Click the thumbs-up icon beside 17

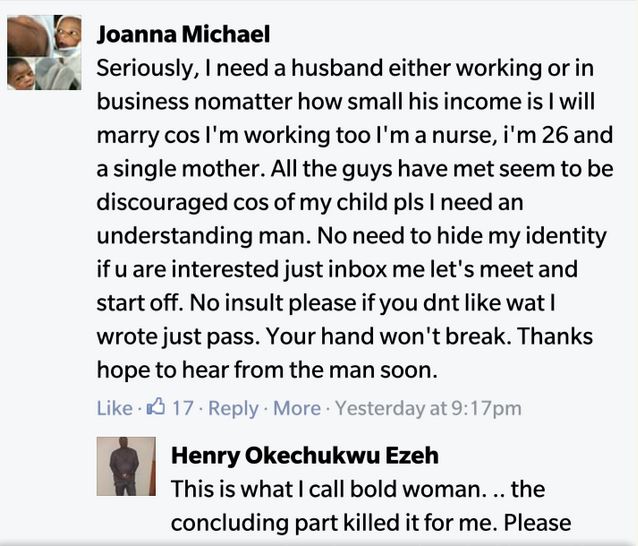point(156,408)
